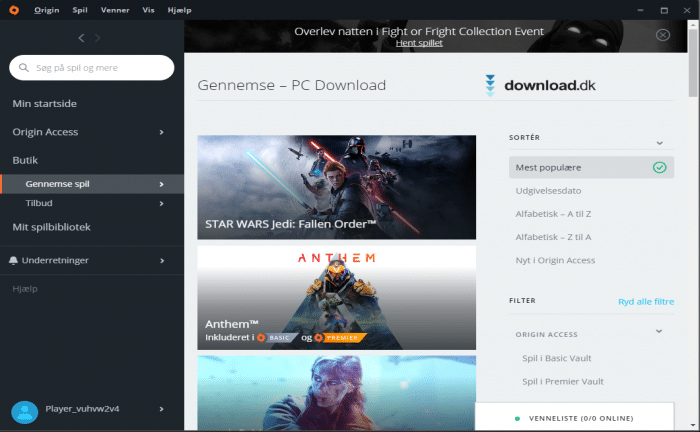Click the Origin logo icon in title bar
Image resolution: width=700 pixels, height=432 pixels.
point(13,10)
